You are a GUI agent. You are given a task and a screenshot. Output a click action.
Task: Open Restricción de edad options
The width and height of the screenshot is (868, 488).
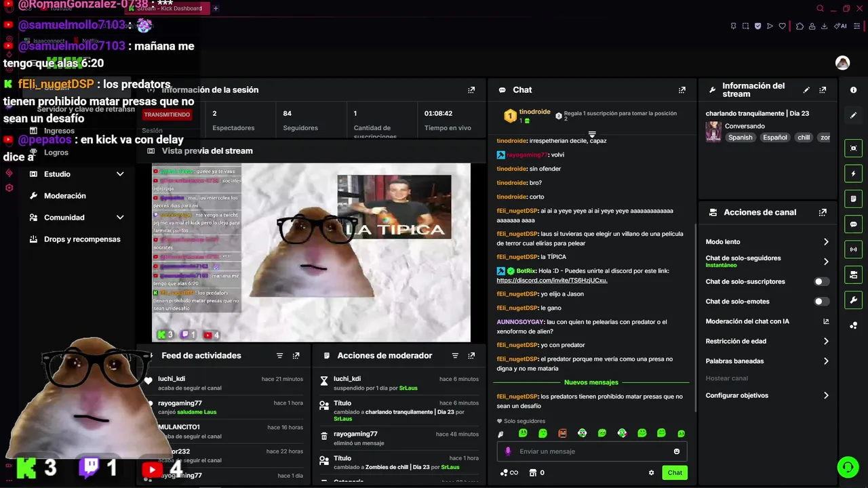[767, 342]
